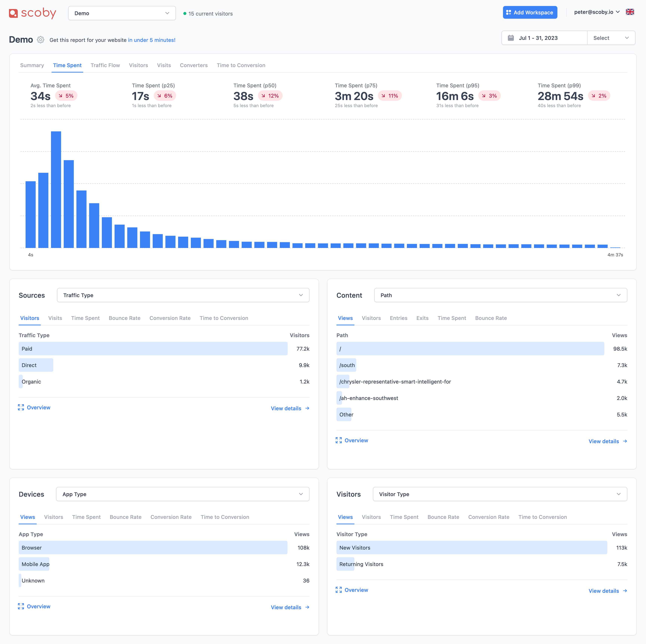Expand the Traffic Type dropdown

tap(183, 295)
